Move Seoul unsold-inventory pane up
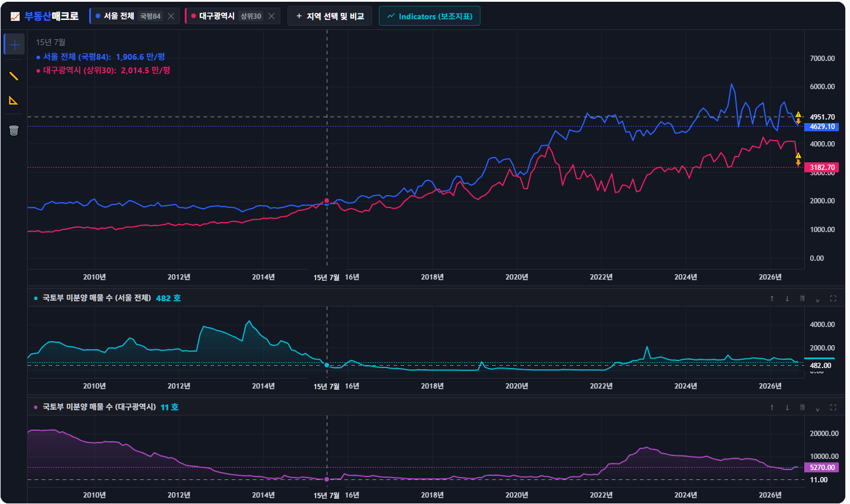Image resolution: width=850 pixels, height=504 pixels. click(772, 298)
